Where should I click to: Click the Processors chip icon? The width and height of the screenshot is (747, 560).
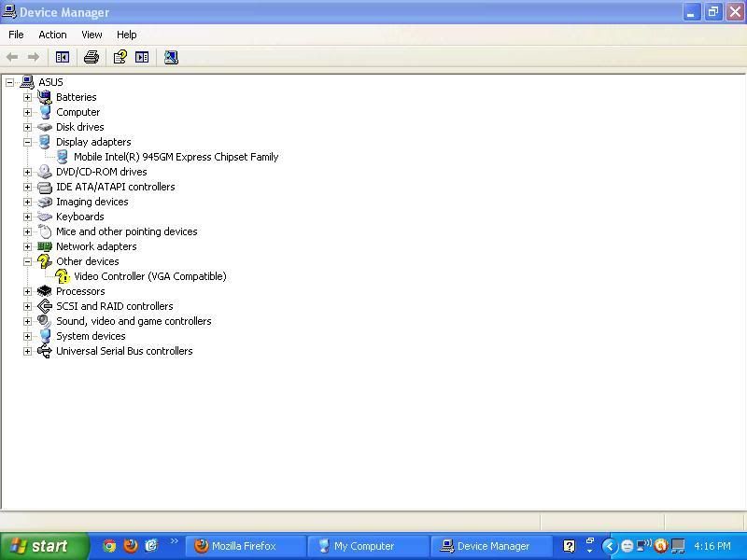pyautogui.click(x=44, y=291)
